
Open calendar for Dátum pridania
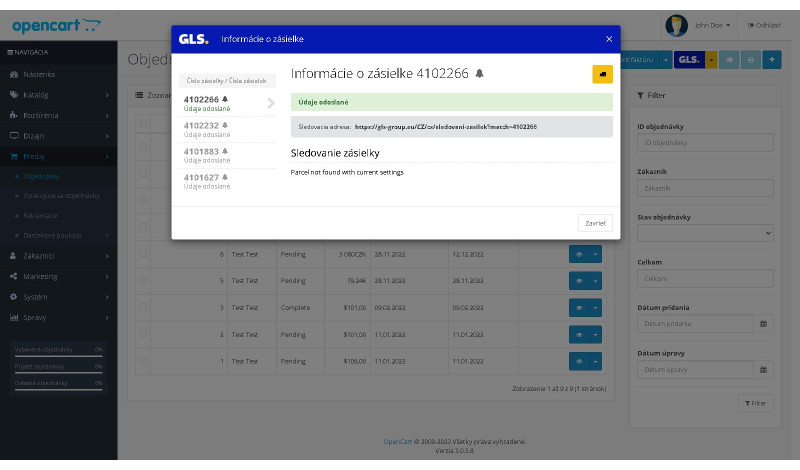(x=763, y=324)
